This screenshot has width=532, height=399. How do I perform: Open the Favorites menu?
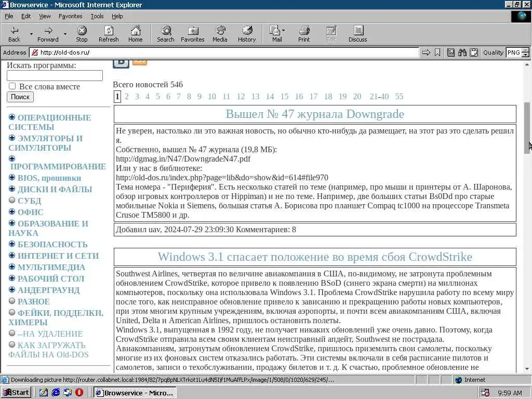click(70, 16)
